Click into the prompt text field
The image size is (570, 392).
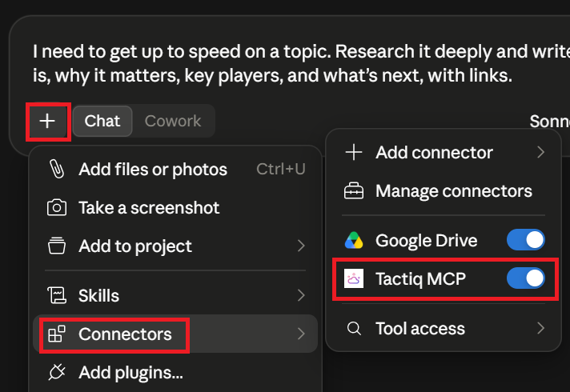click(301, 63)
